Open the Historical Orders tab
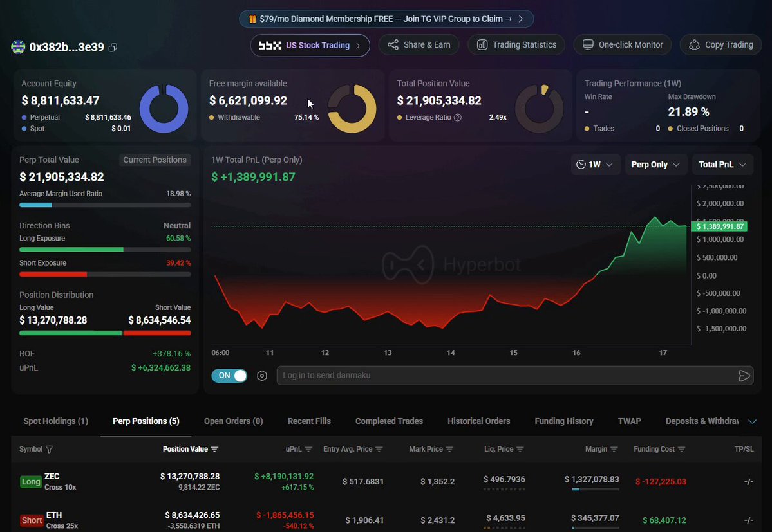772x532 pixels. [478, 421]
